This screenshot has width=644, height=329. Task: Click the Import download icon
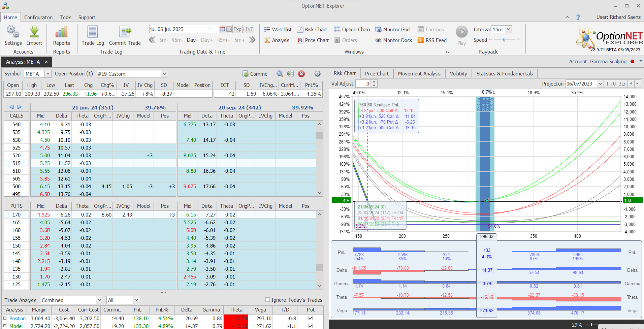click(x=34, y=32)
